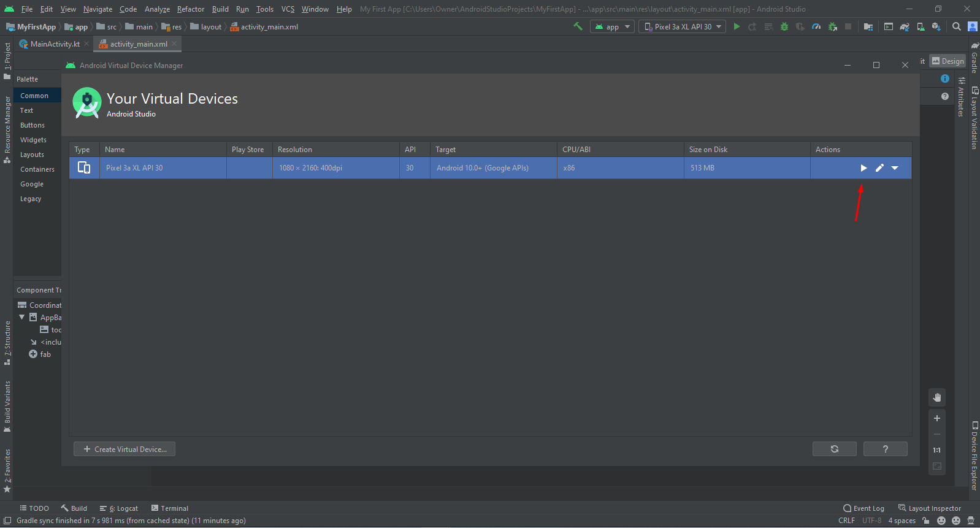
Task: Open Project Structure icon in toolbar
Action: (x=868, y=27)
